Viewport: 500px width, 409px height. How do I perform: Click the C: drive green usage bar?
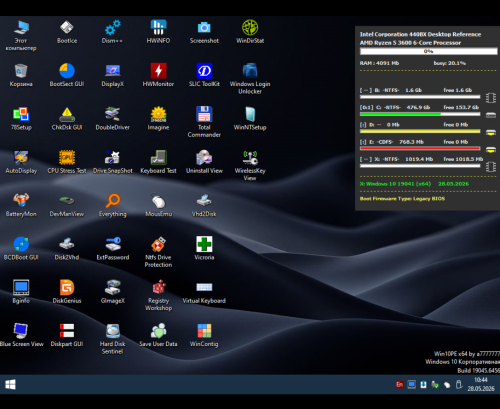(x=420, y=114)
